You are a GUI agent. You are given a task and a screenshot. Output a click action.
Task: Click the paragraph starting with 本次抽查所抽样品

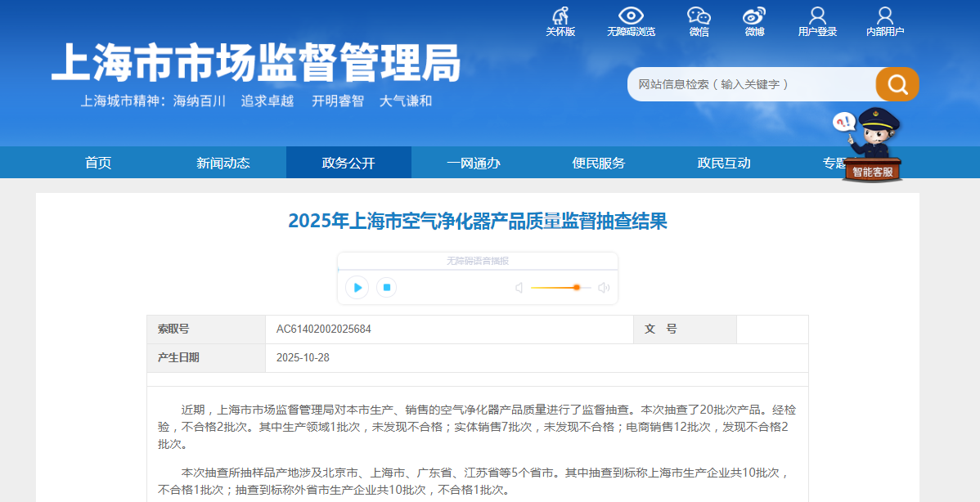473,482
